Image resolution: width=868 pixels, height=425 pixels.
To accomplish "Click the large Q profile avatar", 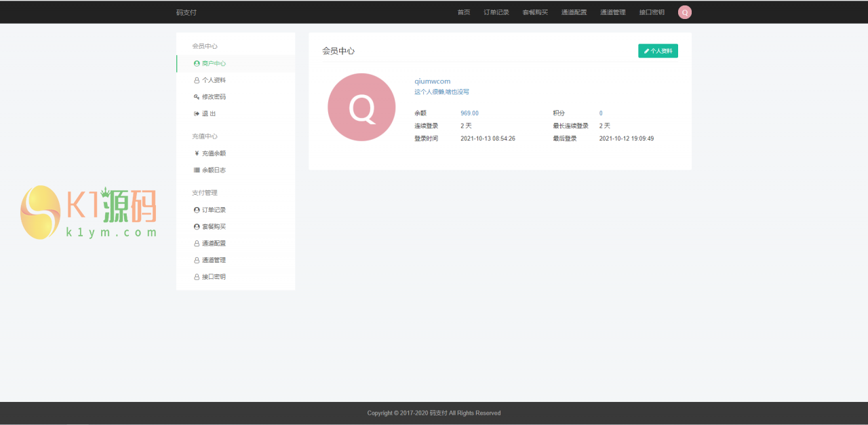I will pyautogui.click(x=361, y=107).
